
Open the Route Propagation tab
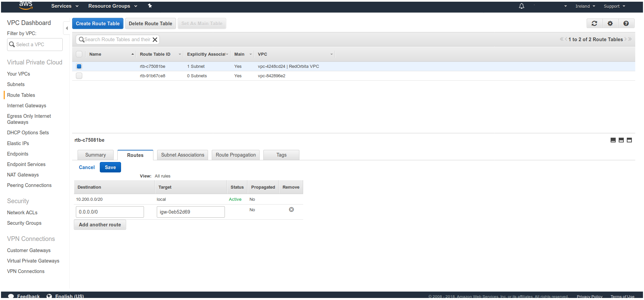[236, 155]
